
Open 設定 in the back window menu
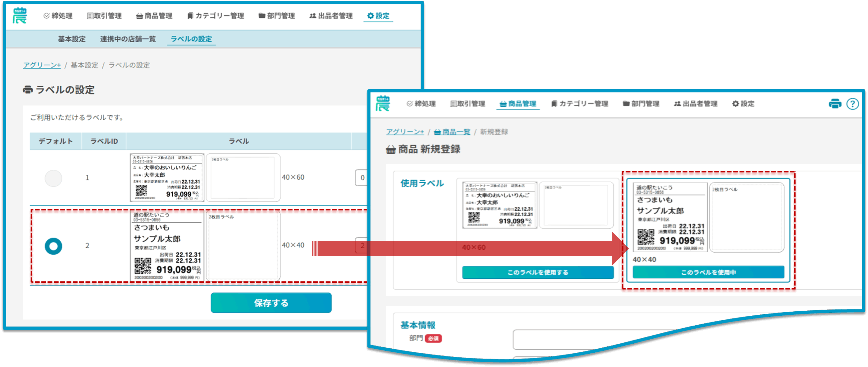click(378, 16)
